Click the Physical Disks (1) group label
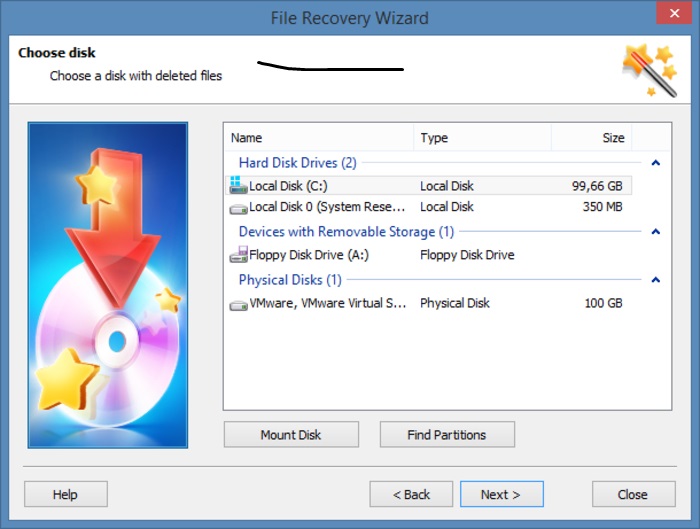 (x=290, y=280)
